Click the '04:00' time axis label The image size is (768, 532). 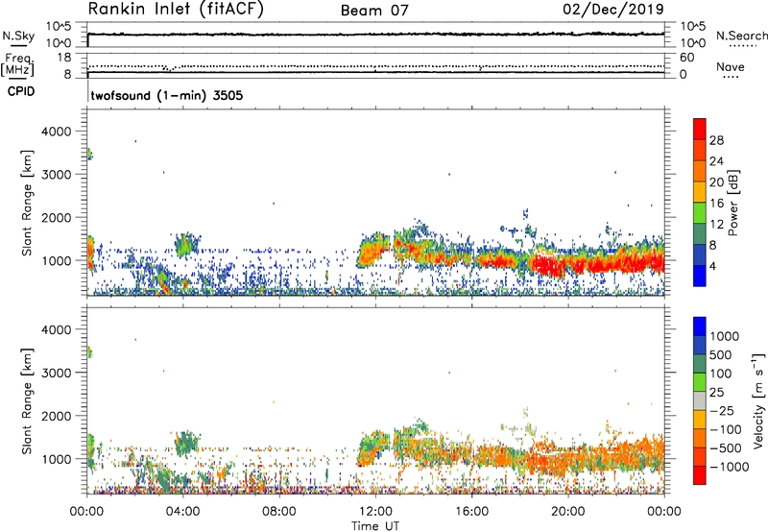point(182,512)
